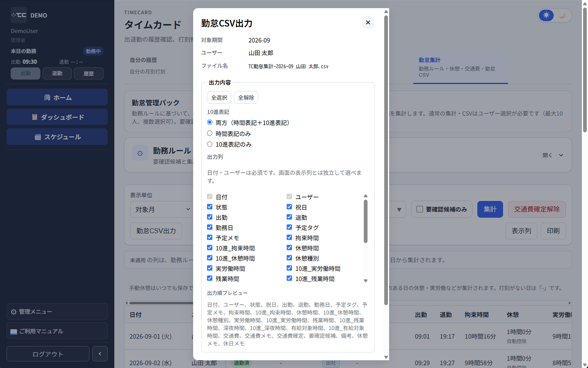
Task: Click the dialog's vertical scrollbar thumb
Action: click(386, 160)
